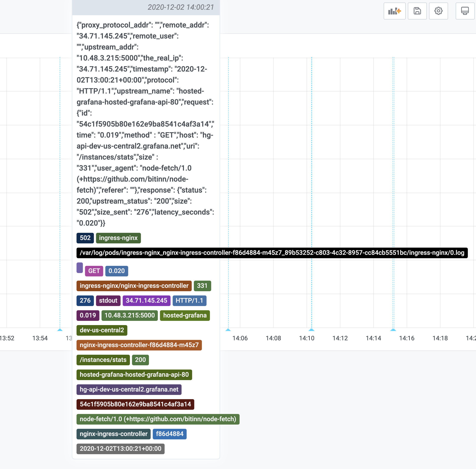The image size is (476, 469).
Task: Select the HTTP/1.1 protocol tag
Action: [190, 301]
